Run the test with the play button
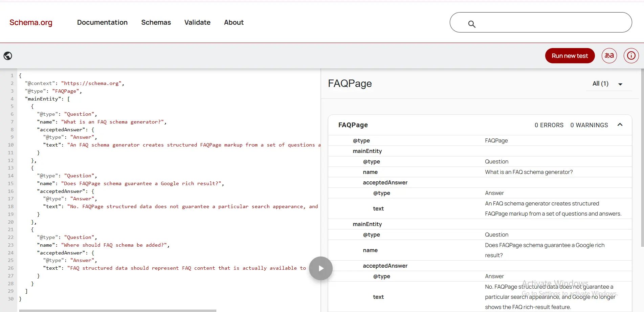644x312 pixels. (321, 268)
